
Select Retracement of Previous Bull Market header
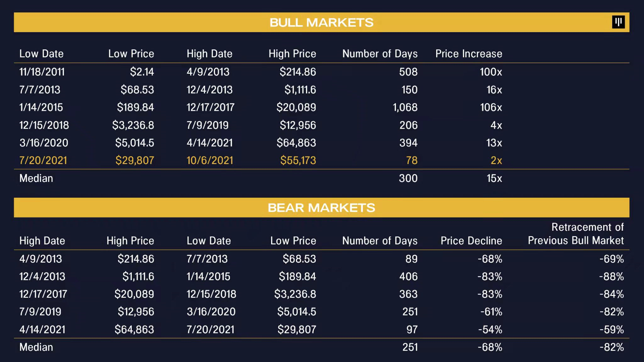[x=575, y=234]
